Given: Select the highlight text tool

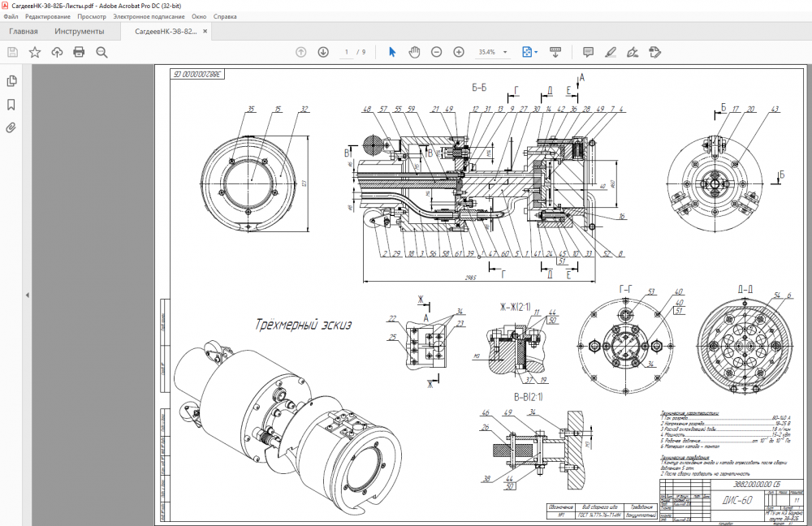Looking at the screenshot, I should tap(611, 52).
